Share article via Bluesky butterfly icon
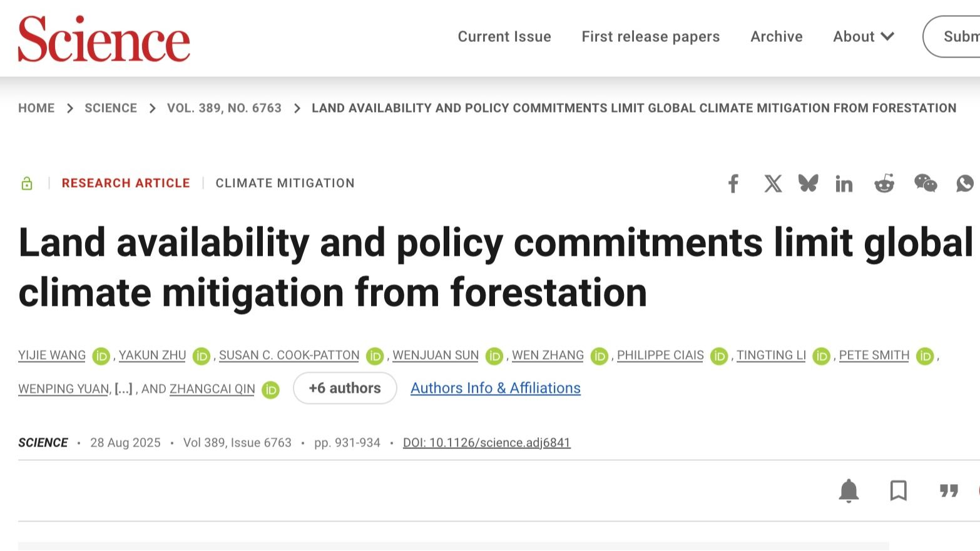Viewport: 980px width, 551px height. (x=808, y=183)
